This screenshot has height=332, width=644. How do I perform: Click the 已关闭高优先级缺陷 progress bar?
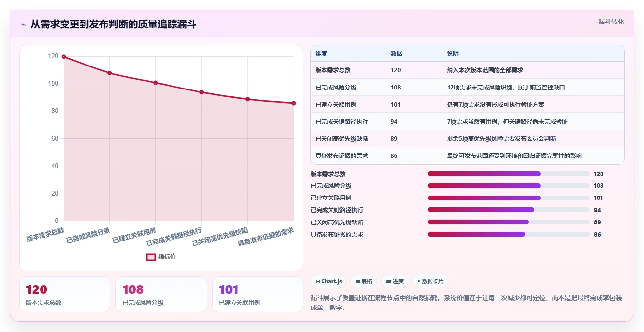pos(508,222)
